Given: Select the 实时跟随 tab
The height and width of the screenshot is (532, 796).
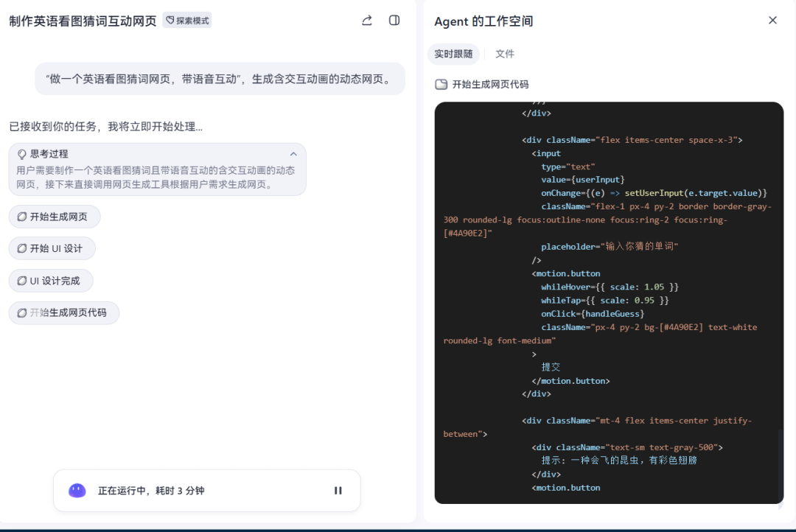Looking at the screenshot, I should (x=454, y=55).
